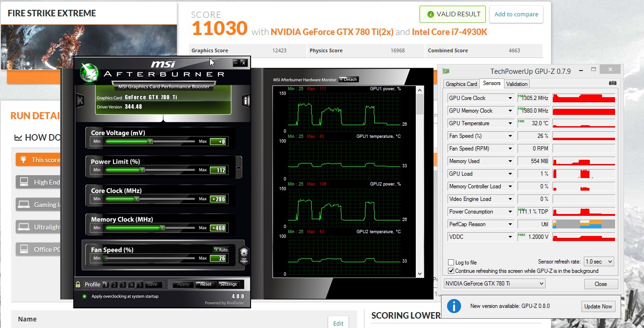The image size is (644, 328).
Task: Expand Power Limit side arrow in Afterburner
Action: [239, 167]
